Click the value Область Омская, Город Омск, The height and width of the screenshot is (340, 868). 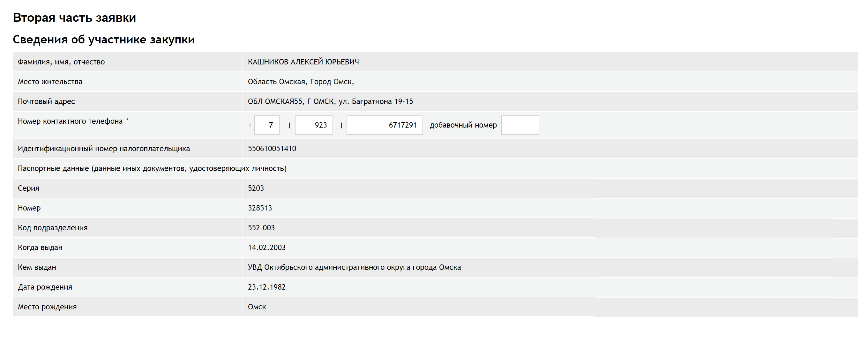301,82
